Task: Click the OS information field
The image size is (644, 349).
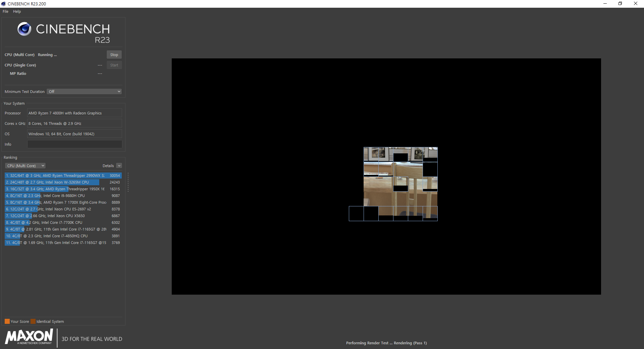Action: click(x=74, y=134)
